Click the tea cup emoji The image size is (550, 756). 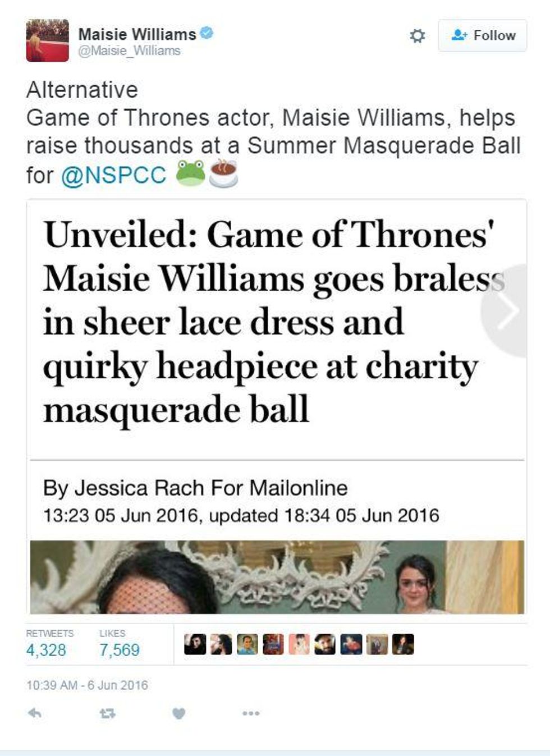click(x=223, y=173)
